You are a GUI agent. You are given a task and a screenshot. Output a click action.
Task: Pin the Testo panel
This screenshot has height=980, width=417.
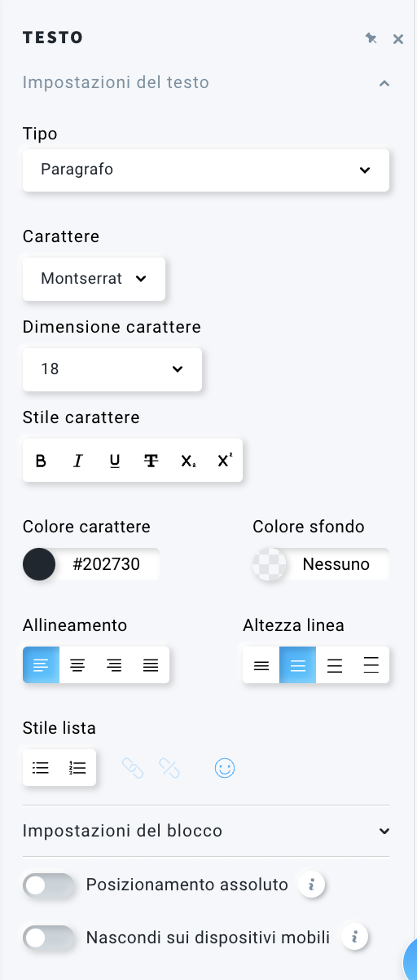(371, 38)
